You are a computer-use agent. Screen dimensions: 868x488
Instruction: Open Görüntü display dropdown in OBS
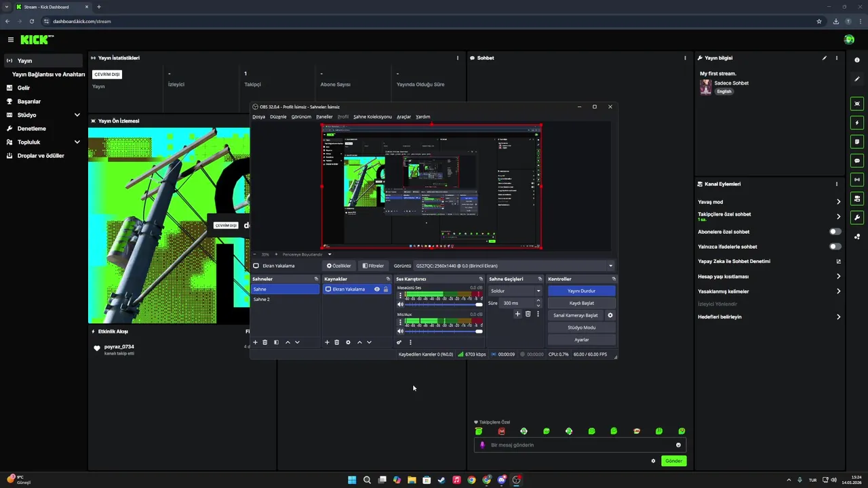tap(514, 266)
